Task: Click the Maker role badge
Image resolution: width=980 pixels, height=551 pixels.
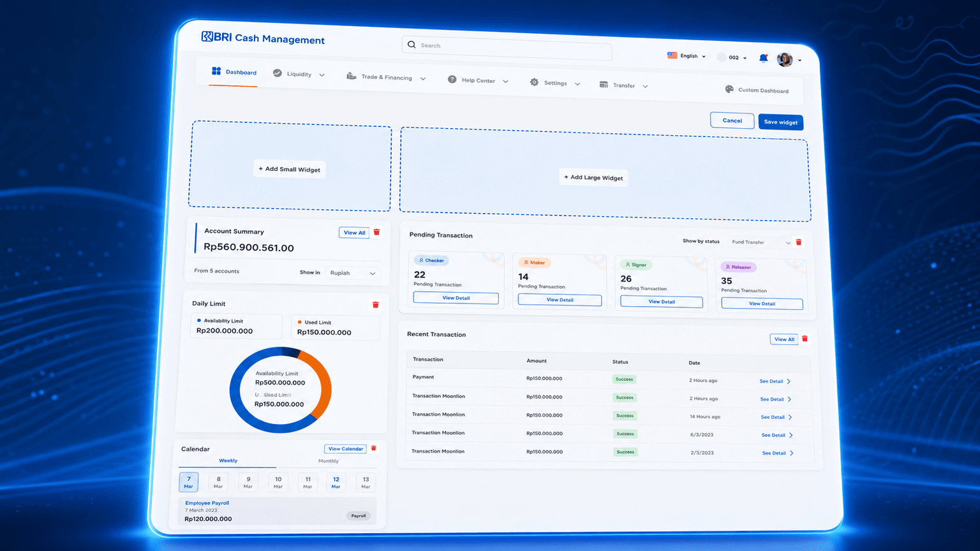Action: tap(534, 262)
